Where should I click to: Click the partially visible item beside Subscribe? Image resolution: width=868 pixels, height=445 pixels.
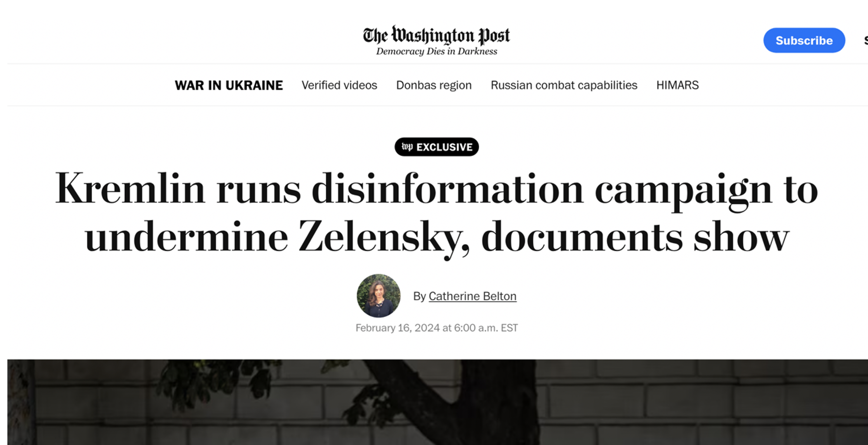coord(865,40)
